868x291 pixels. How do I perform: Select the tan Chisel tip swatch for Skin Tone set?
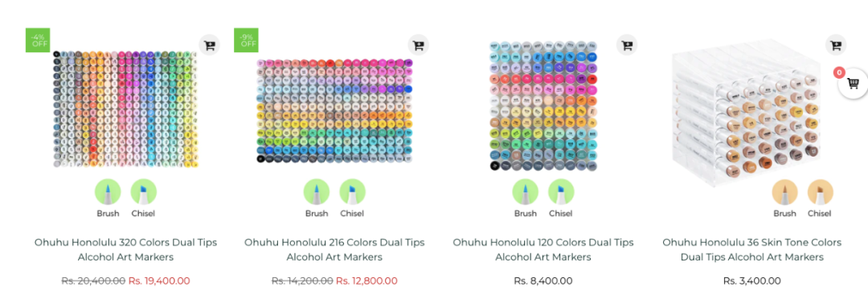[x=820, y=192]
